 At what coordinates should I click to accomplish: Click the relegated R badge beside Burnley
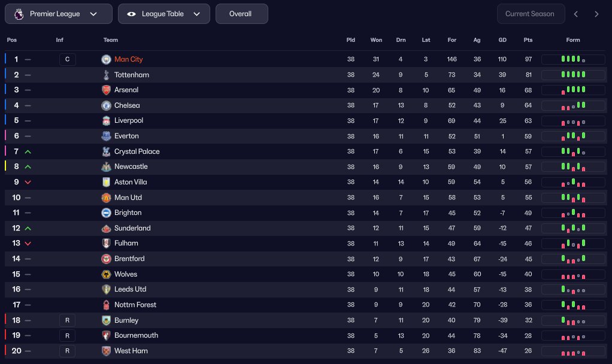[68, 320]
